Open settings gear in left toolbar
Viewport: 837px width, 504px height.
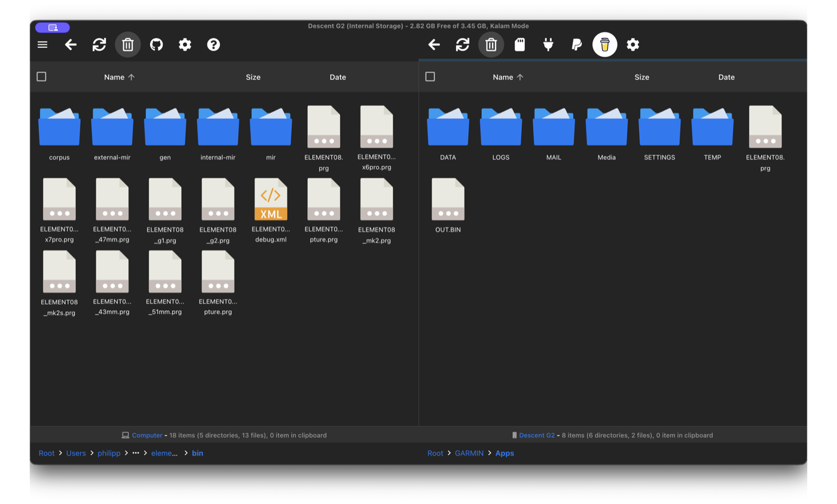[185, 45]
